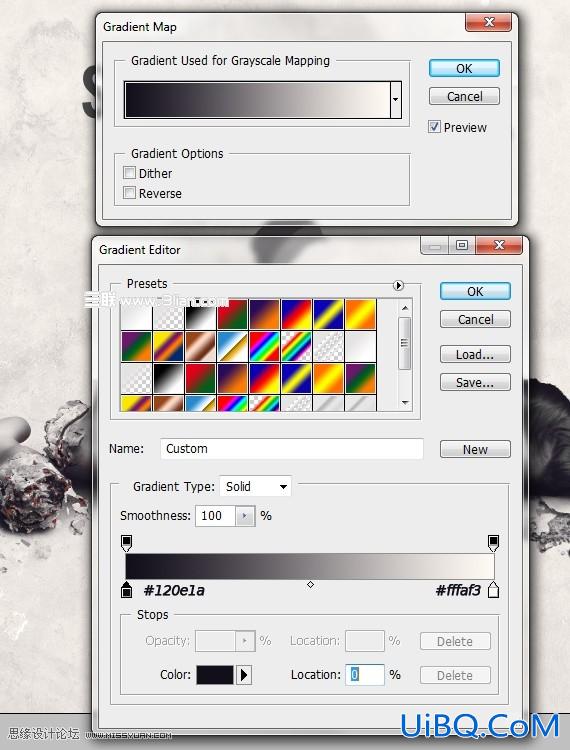Screen dimensions: 570x750
Task: Close the Gradient Map dialog
Action: (489, 22)
